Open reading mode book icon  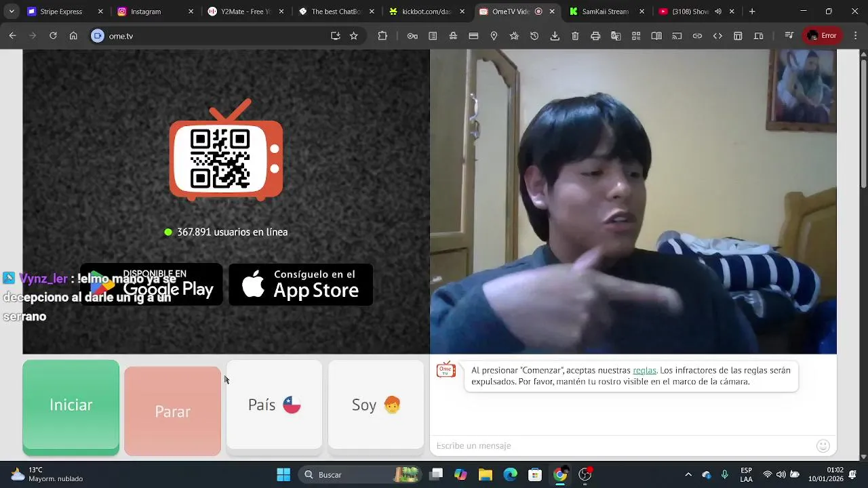pos(656,36)
